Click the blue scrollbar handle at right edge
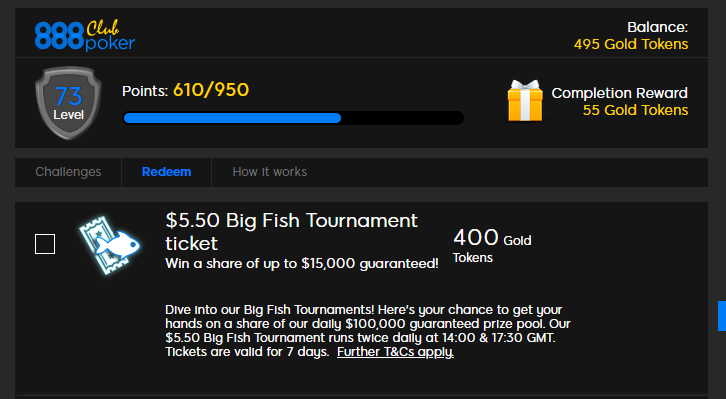 pyautogui.click(x=722, y=316)
